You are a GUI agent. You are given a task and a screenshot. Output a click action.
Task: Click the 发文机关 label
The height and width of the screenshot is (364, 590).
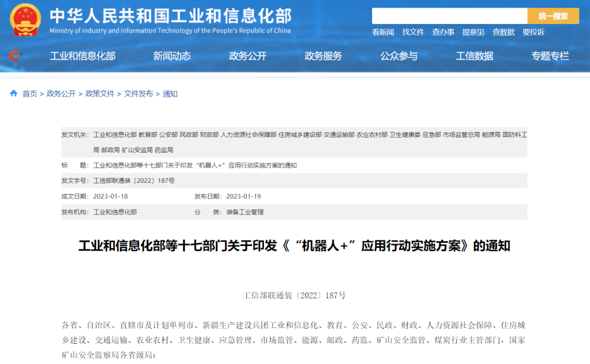click(75, 135)
